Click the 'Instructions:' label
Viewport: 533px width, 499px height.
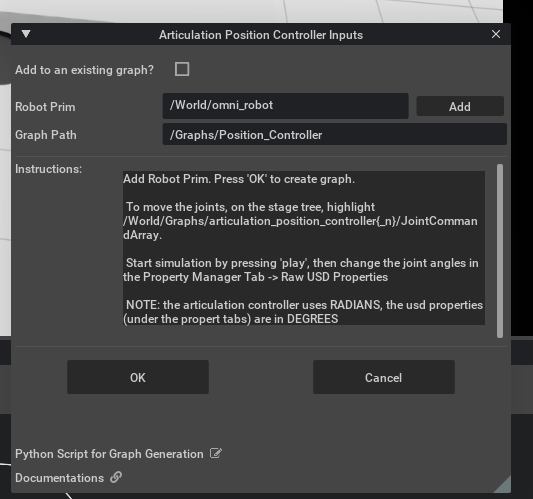(48, 169)
